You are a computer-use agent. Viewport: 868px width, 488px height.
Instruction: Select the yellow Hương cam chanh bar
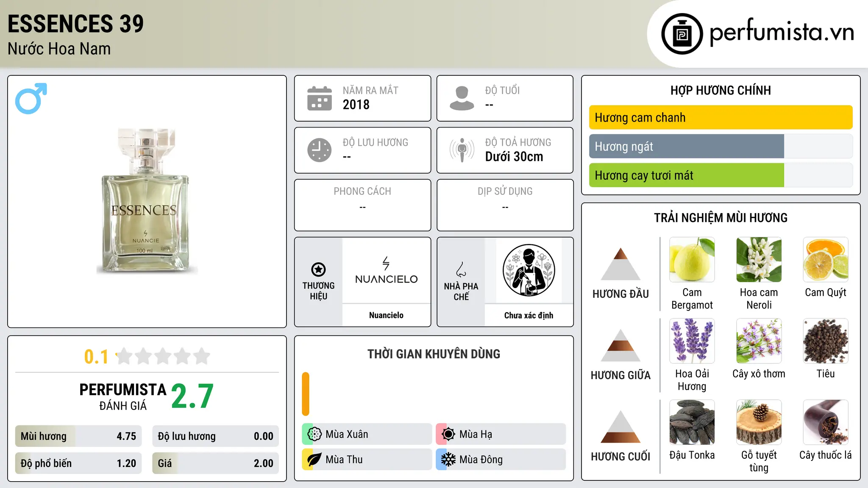point(721,117)
